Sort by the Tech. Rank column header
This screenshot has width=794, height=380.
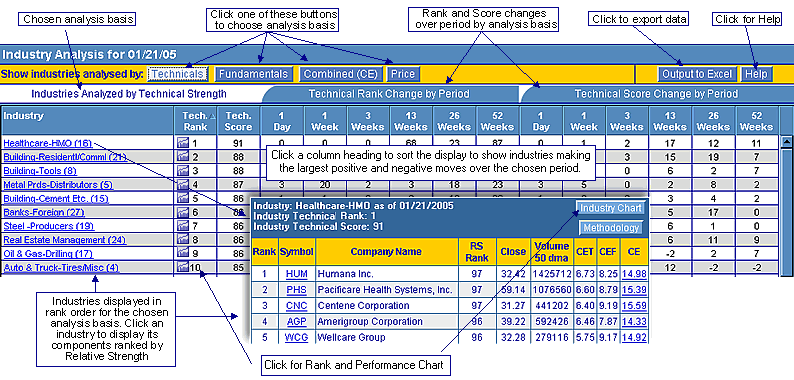195,121
